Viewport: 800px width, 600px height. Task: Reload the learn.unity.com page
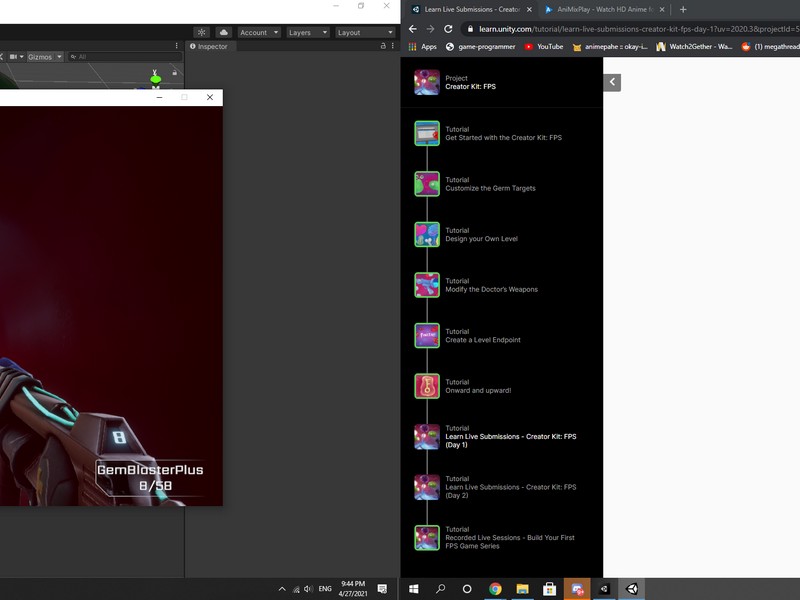click(x=448, y=29)
